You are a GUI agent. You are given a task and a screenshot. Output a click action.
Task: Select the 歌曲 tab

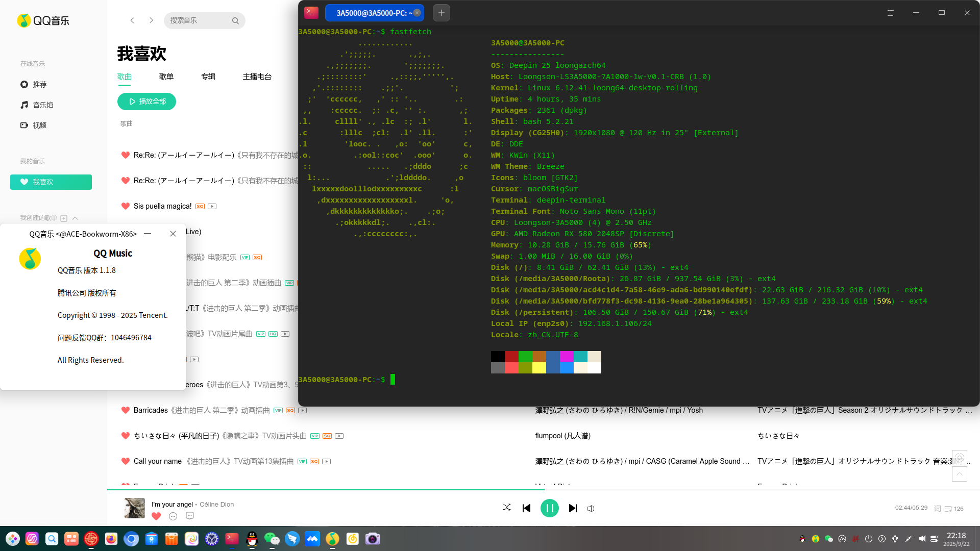pos(125,77)
